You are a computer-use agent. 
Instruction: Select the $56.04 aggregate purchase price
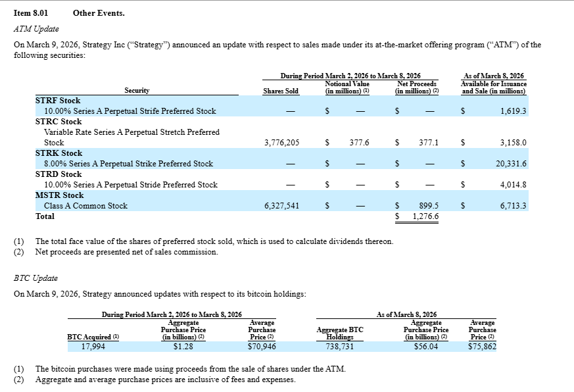[425, 347]
